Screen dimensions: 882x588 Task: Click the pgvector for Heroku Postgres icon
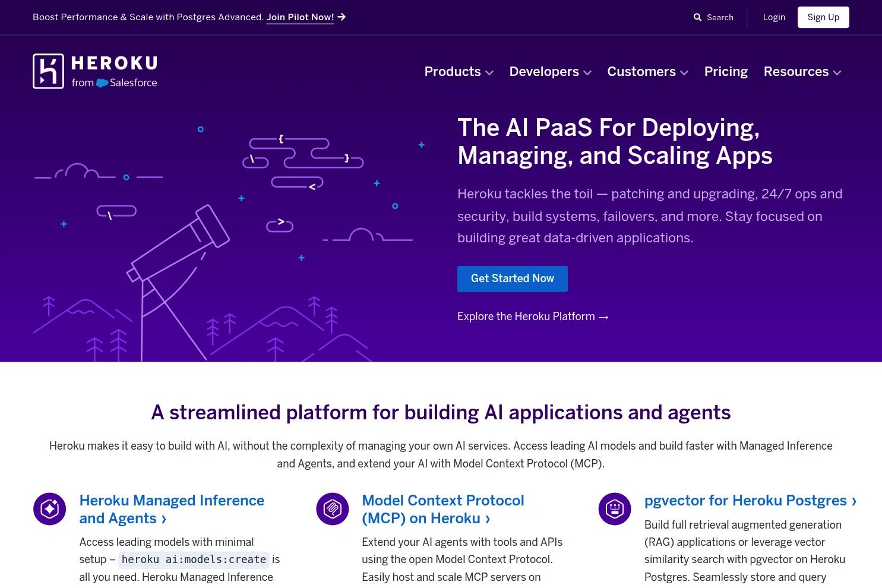(615, 509)
